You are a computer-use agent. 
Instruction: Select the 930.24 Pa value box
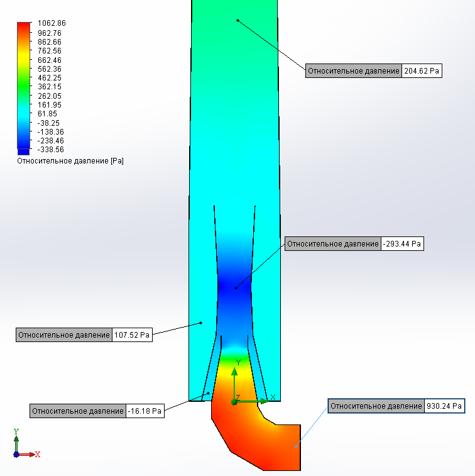click(444, 406)
